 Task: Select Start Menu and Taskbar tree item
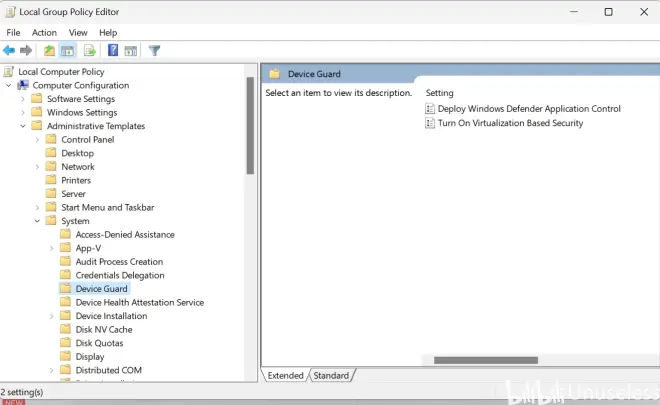click(x=108, y=207)
